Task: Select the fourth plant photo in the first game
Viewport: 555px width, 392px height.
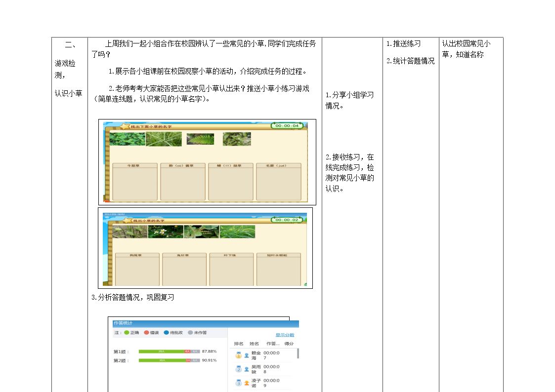Action: (x=237, y=139)
